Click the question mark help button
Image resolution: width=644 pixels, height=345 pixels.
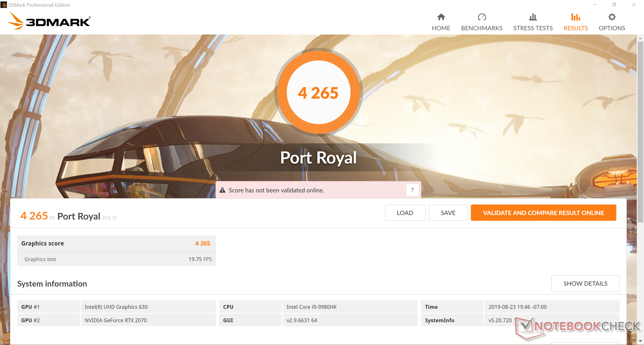point(412,190)
